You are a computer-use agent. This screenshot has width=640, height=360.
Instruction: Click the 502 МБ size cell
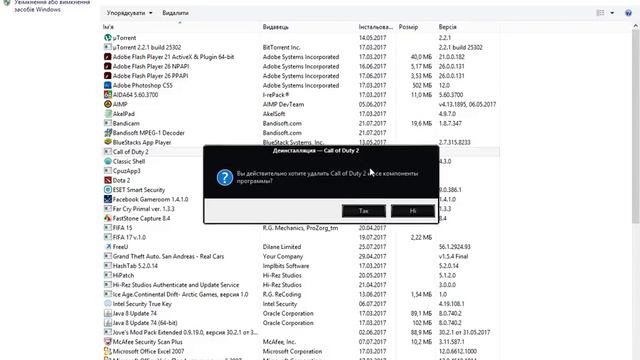tap(422, 85)
